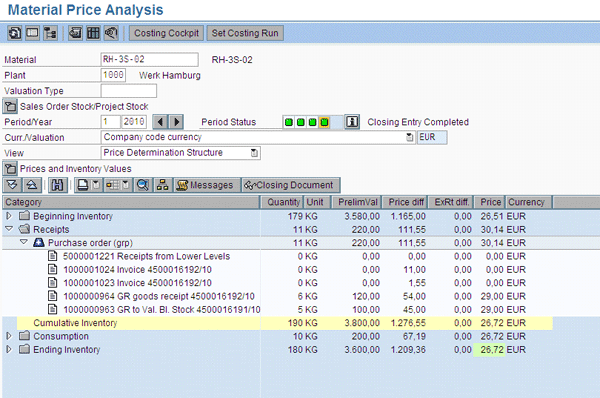600x398 pixels.
Task: Expand the Beginning Inventory node
Action: tap(9, 216)
